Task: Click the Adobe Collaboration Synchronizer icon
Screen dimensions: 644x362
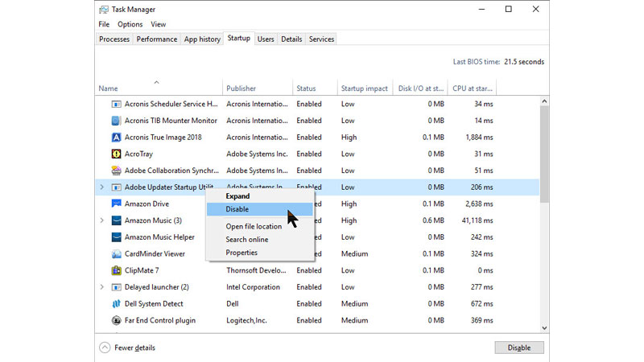Action: (116, 171)
